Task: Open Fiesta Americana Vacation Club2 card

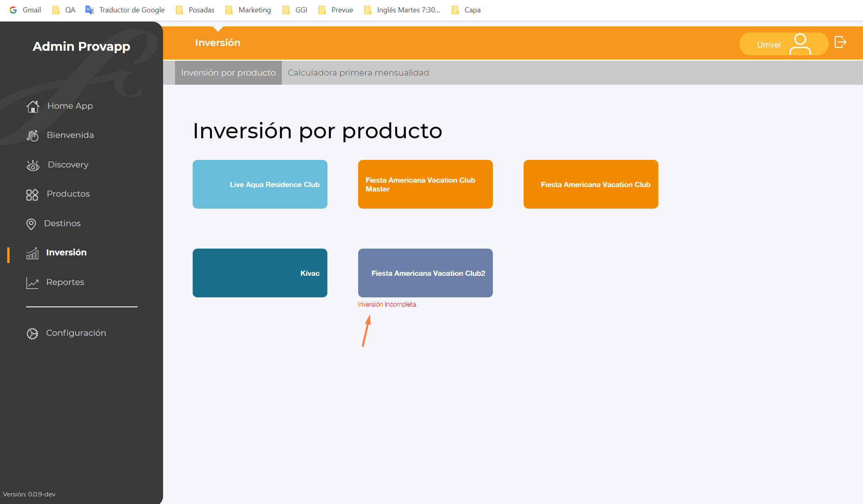Action: click(425, 273)
